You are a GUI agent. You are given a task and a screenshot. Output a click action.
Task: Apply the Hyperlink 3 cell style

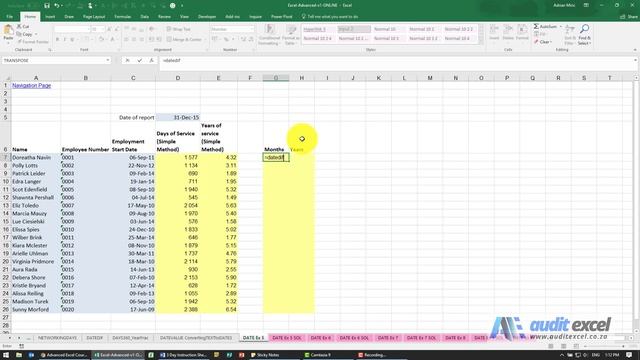click(x=318, y=29)
